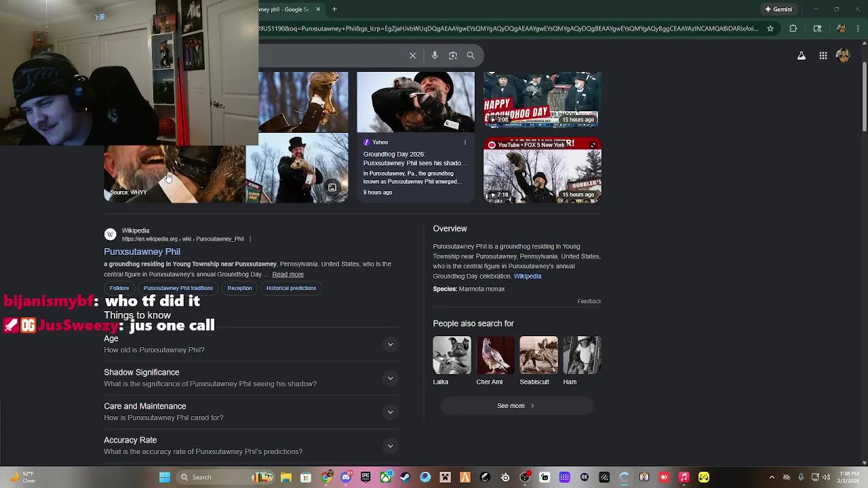This screenshot has width=868, height=488.
Task: Open the Windows Start menu
Action: [x=165, y=477]
